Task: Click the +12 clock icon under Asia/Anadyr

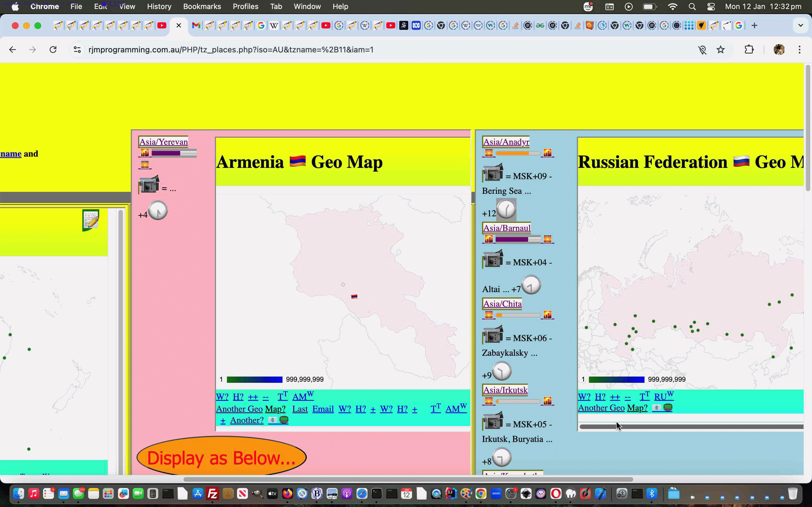Action: 507,209
